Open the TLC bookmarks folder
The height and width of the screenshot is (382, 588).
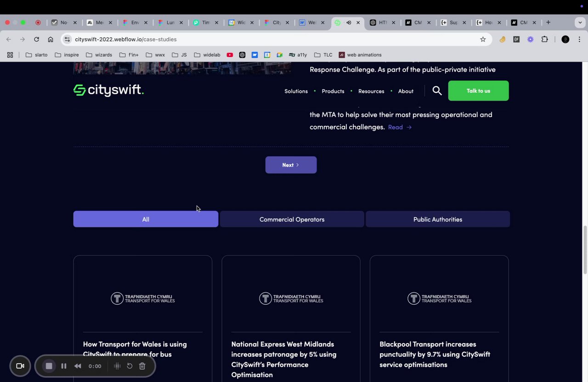point(323,55)
